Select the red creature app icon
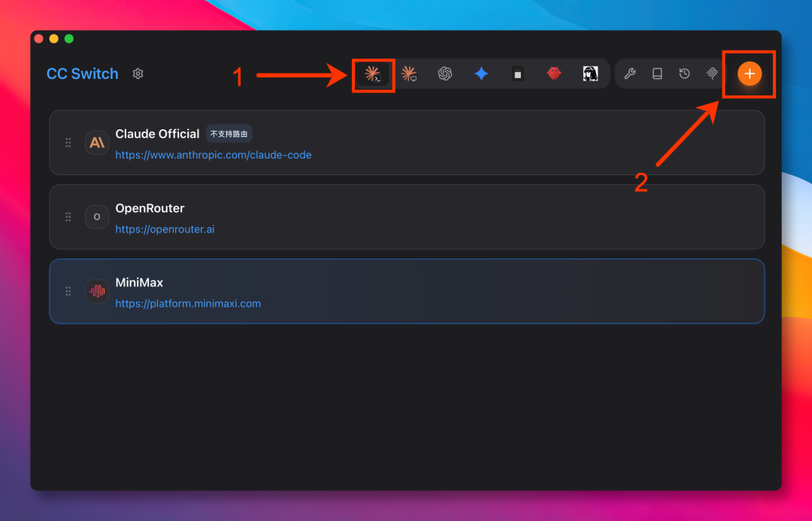 554,74
